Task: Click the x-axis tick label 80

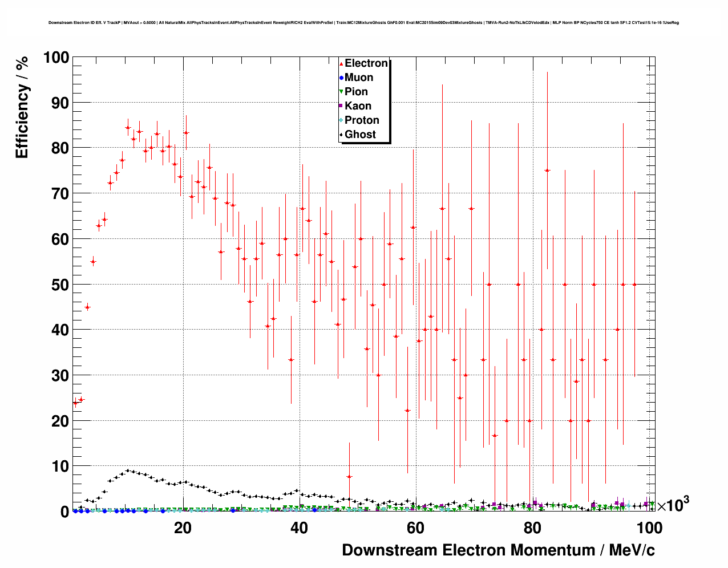Action: 532,529
